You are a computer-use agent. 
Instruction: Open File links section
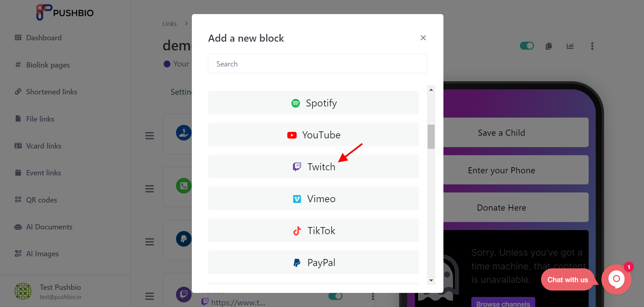point(40,119)
